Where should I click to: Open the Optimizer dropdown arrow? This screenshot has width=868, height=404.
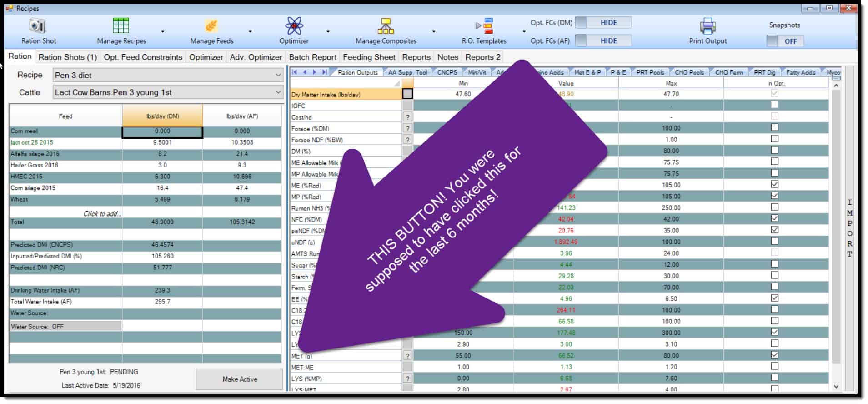pos(328,32)
